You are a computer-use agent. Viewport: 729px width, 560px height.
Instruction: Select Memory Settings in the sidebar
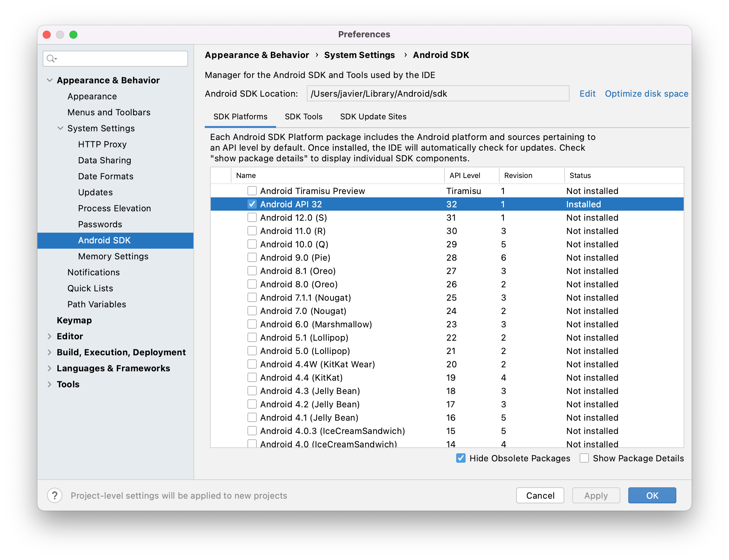tap(113, 256)
